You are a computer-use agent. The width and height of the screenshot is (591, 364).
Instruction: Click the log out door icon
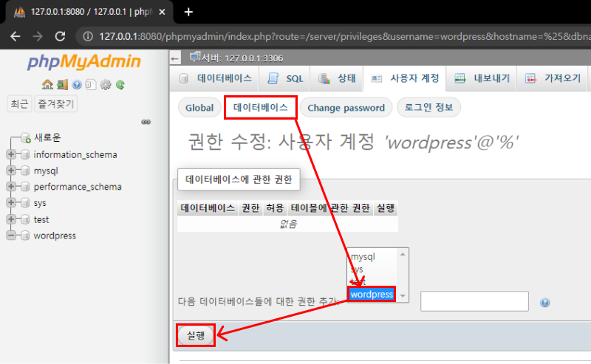tap(62, 84)
